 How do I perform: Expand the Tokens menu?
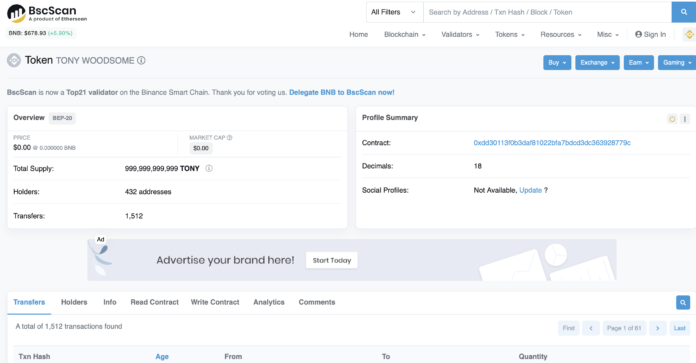510,35
